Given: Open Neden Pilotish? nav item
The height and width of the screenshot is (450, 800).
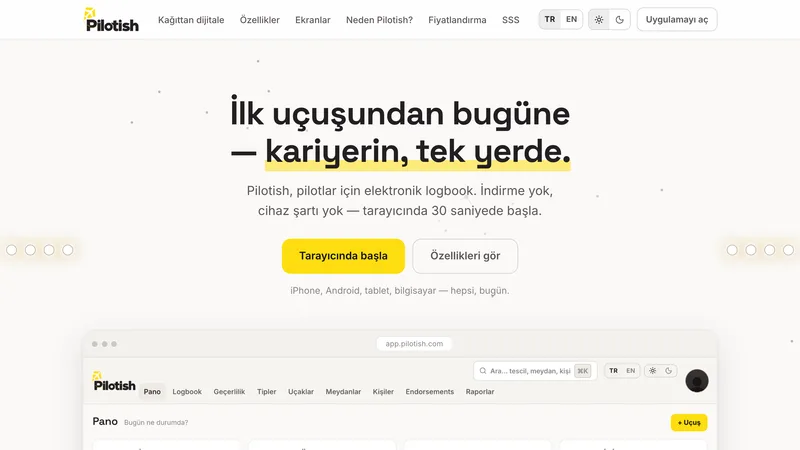Looking at the screenshot, I should pyautogui.click(x=379, y=20).
